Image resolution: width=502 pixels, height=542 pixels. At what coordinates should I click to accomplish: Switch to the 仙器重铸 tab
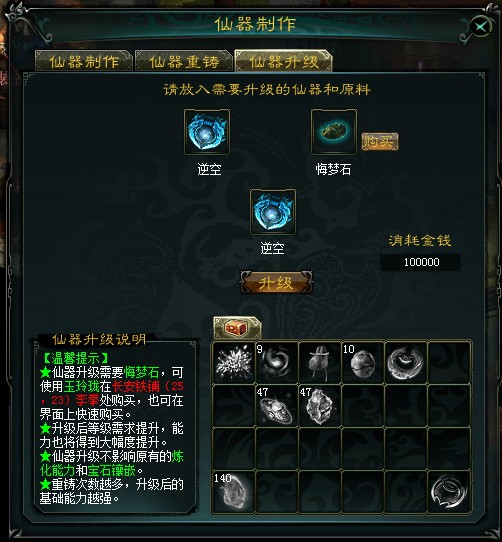[184, 61]
